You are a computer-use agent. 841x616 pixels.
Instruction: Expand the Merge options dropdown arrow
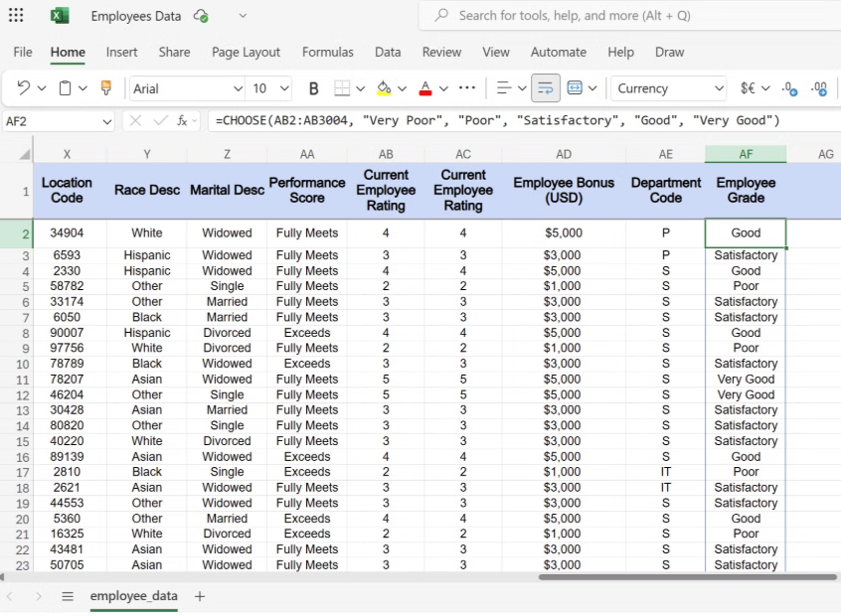tap(592, 88)
